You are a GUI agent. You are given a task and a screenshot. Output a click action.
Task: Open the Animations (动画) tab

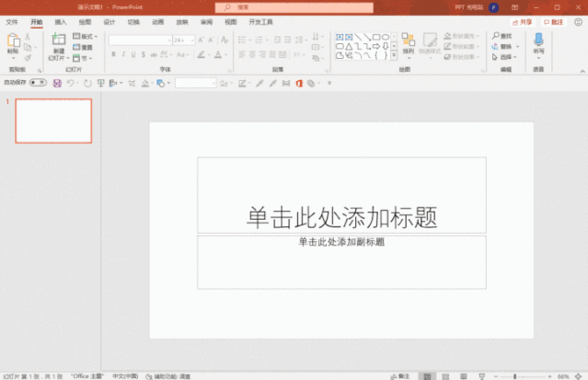[x=158, y=22]
